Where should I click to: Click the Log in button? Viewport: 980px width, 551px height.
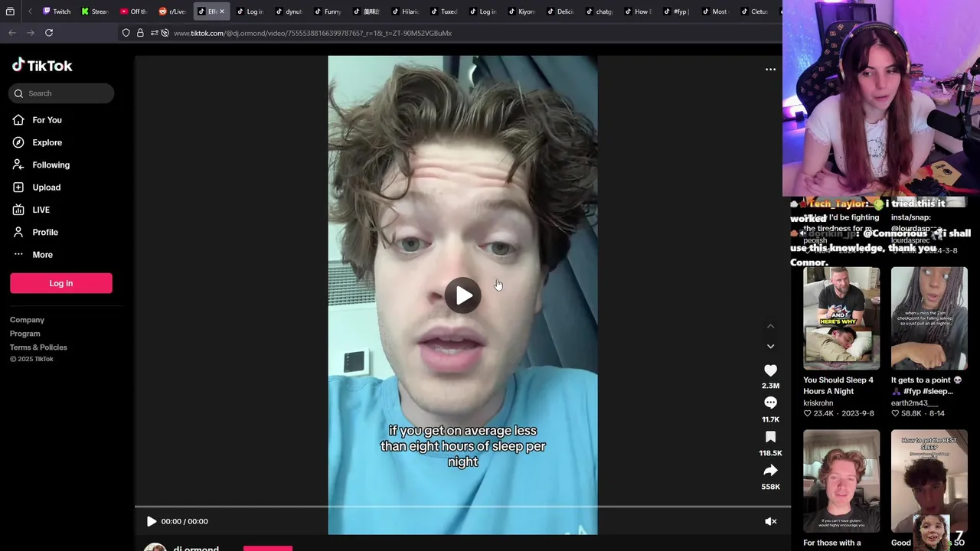coord(61,283)
